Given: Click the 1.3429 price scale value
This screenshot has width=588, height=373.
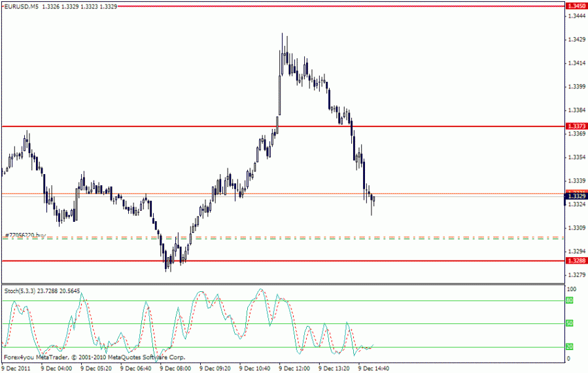Looking at the screenshot, I should (x=577, y=39).
